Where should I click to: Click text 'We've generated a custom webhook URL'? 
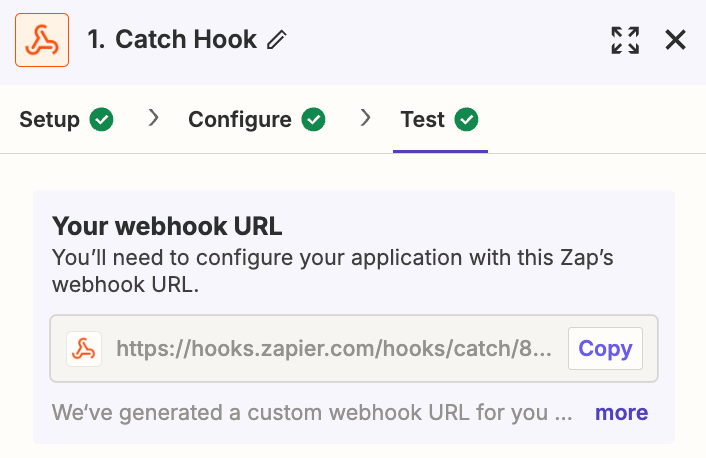pos(261,413)
